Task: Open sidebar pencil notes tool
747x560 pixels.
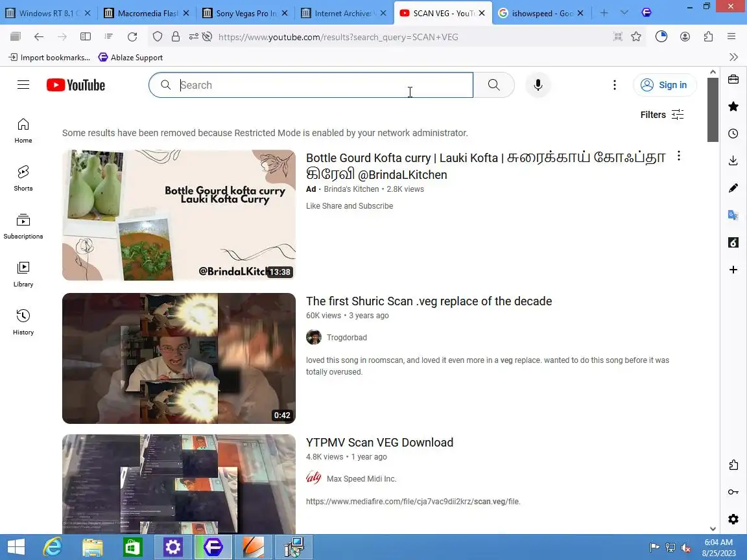Action: coord(733,187)
